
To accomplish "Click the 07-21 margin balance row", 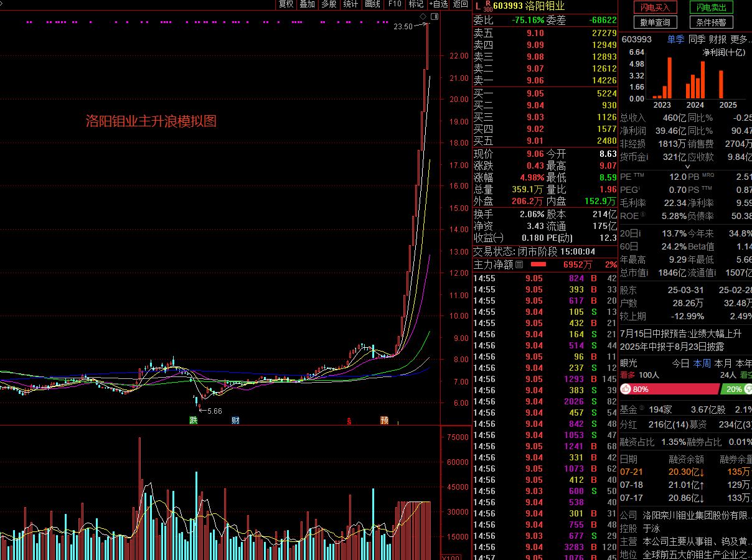I will (x=685, y=472).
